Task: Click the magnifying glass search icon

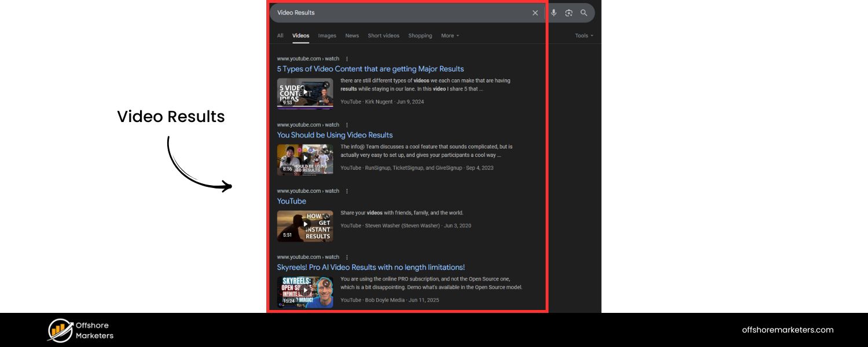Action: 584,13
